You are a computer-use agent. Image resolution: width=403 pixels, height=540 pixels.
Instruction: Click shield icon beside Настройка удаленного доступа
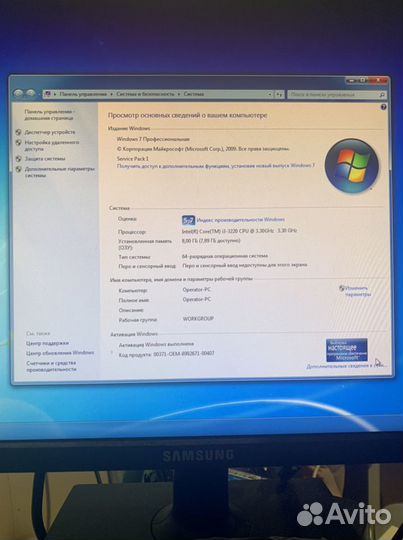click(19, 142)
